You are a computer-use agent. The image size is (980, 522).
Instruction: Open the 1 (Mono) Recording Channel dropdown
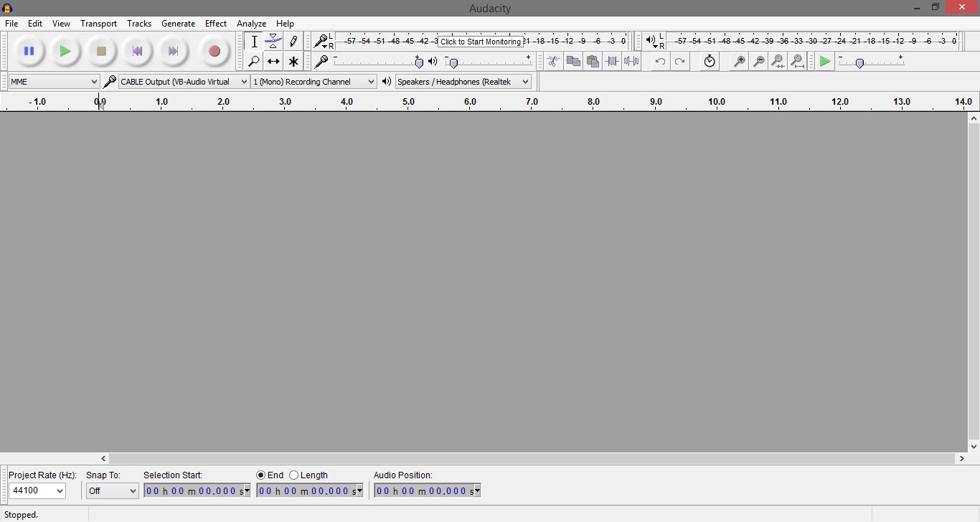pyautogui.click(x=314, y=82)
